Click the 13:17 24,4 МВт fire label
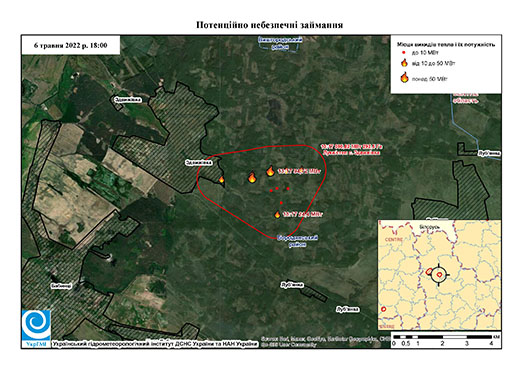520x368 pixels. pyautogui.click(x=303, y=214)
